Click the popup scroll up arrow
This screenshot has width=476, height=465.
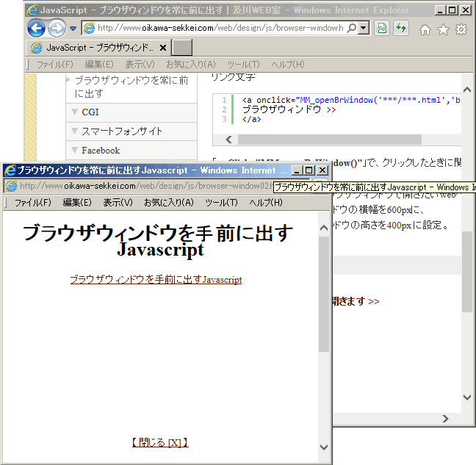324,228
